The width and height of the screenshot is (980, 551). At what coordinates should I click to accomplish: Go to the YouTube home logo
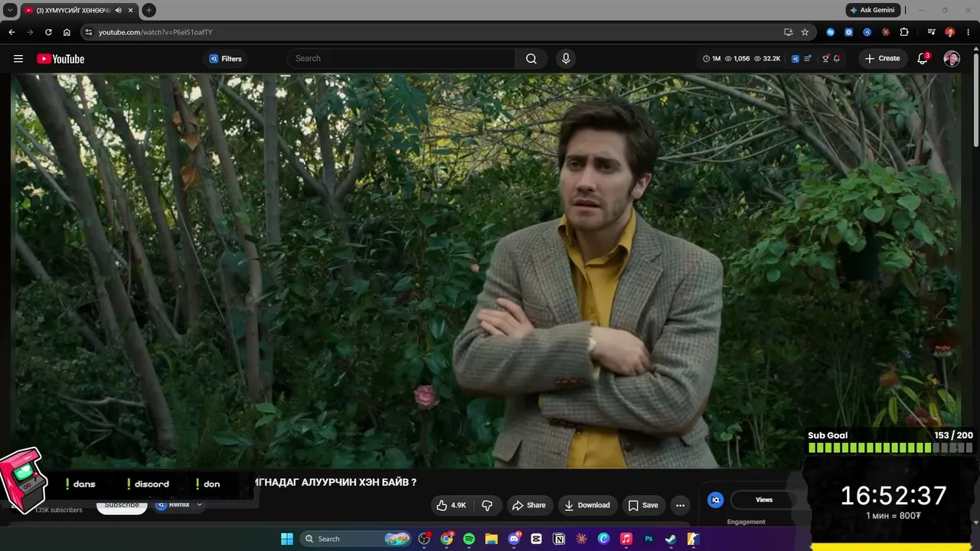coord(60,59)
